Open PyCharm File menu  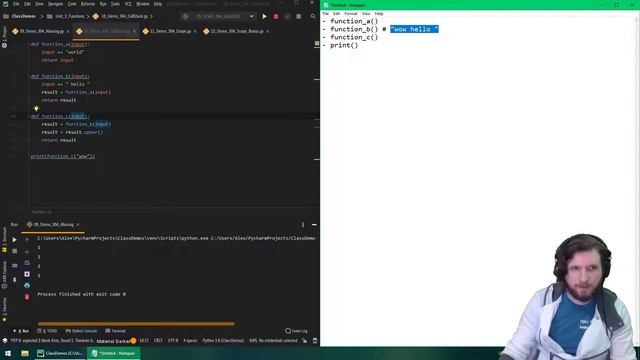tap(16, 4)
